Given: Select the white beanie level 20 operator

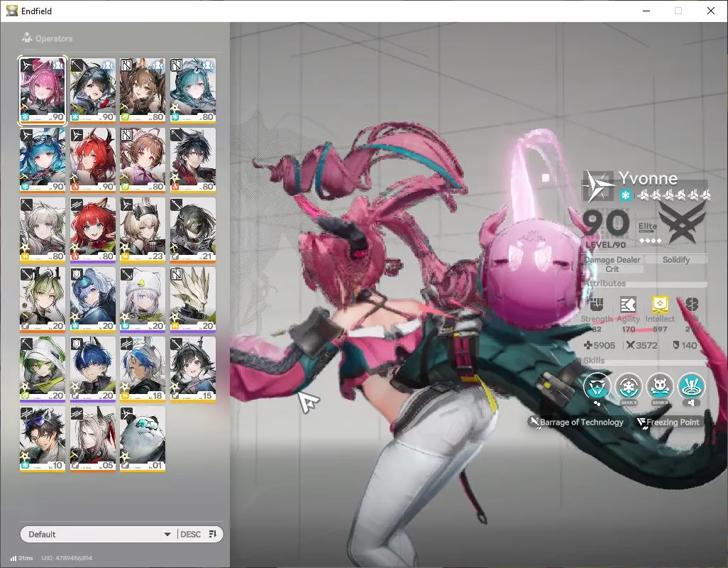Looking at the screenshot, I should point(143,300).
